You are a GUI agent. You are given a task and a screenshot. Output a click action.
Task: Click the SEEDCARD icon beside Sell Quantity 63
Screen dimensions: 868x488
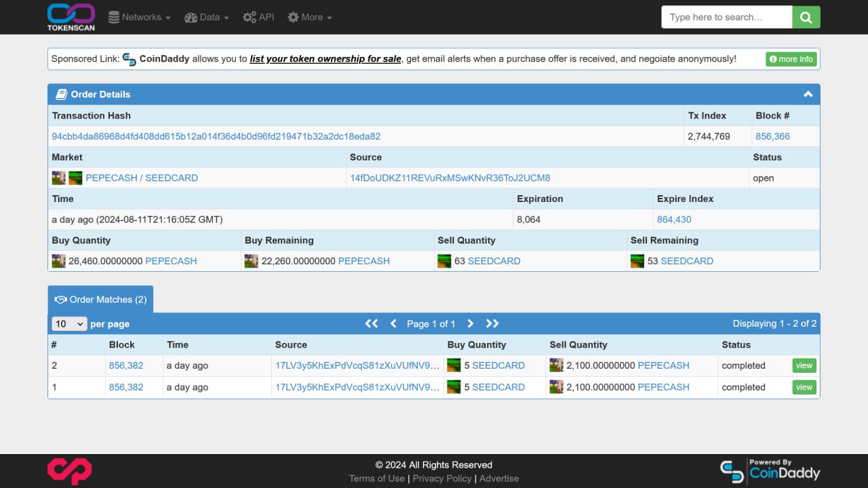tap(444, 261)
